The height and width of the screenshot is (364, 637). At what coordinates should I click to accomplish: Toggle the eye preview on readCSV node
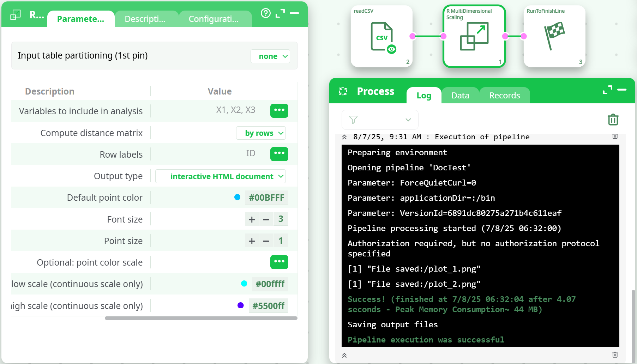click(x=391, y=49)
